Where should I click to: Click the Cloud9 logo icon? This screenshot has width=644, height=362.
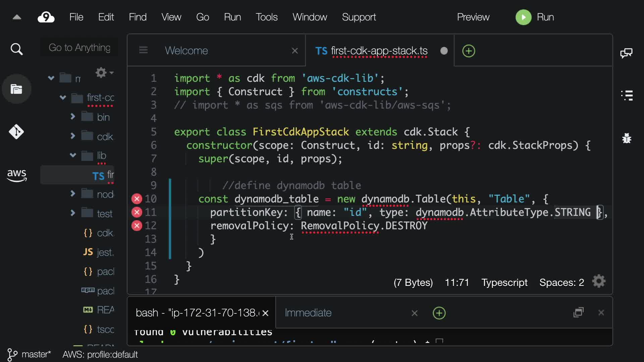[x=46, y=17]
